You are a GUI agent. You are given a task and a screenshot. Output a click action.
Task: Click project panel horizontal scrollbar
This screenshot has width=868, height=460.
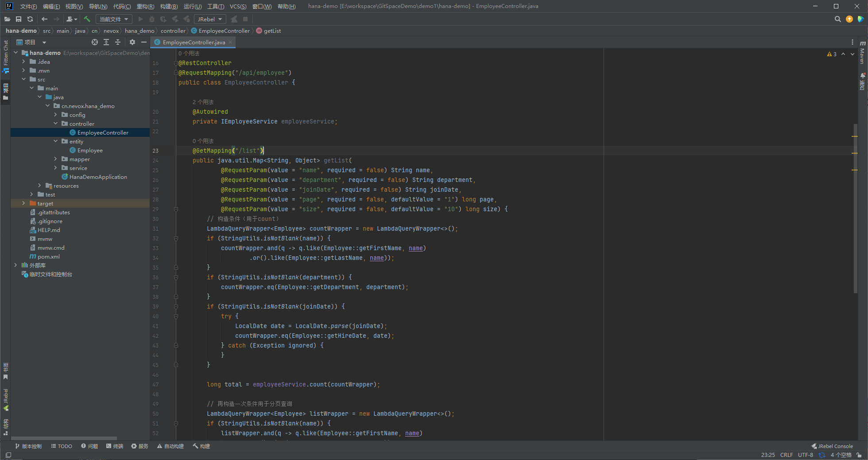click(64, 438)
